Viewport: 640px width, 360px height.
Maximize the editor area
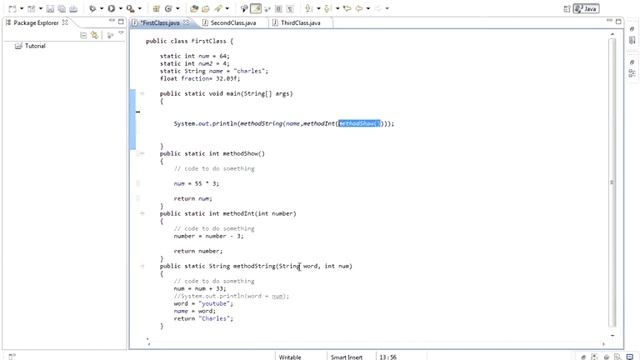[619, 21]
